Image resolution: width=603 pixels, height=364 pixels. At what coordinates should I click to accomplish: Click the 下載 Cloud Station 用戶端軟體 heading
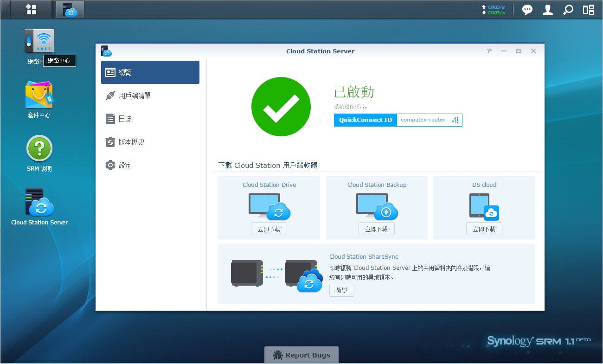tap(268, 165)
